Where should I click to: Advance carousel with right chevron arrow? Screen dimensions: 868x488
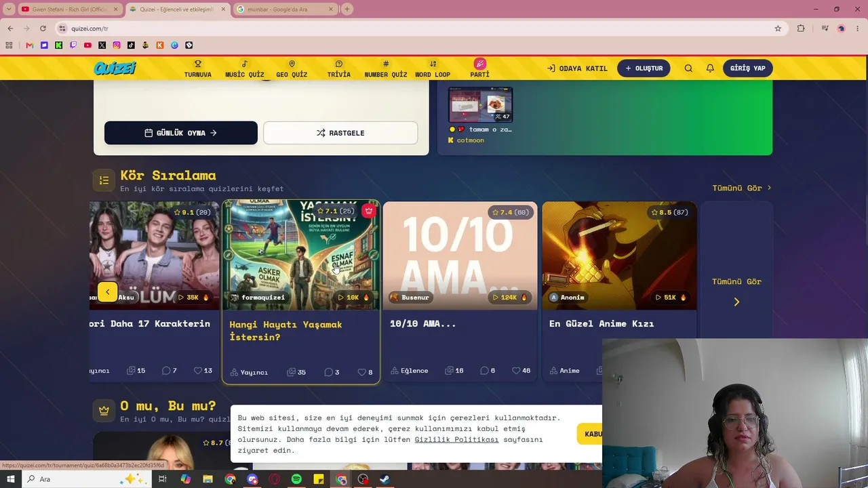(736, 302)
